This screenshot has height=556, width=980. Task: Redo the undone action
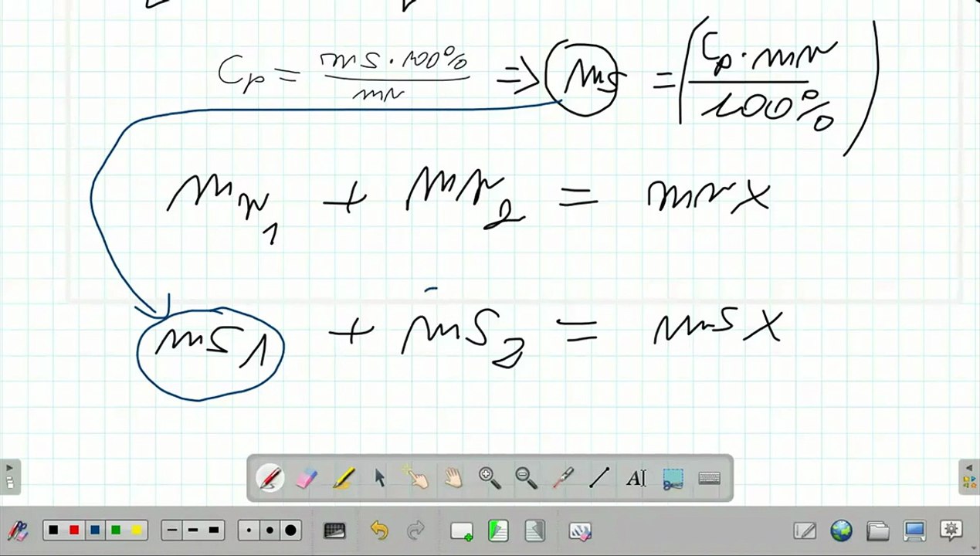(416, 531)
